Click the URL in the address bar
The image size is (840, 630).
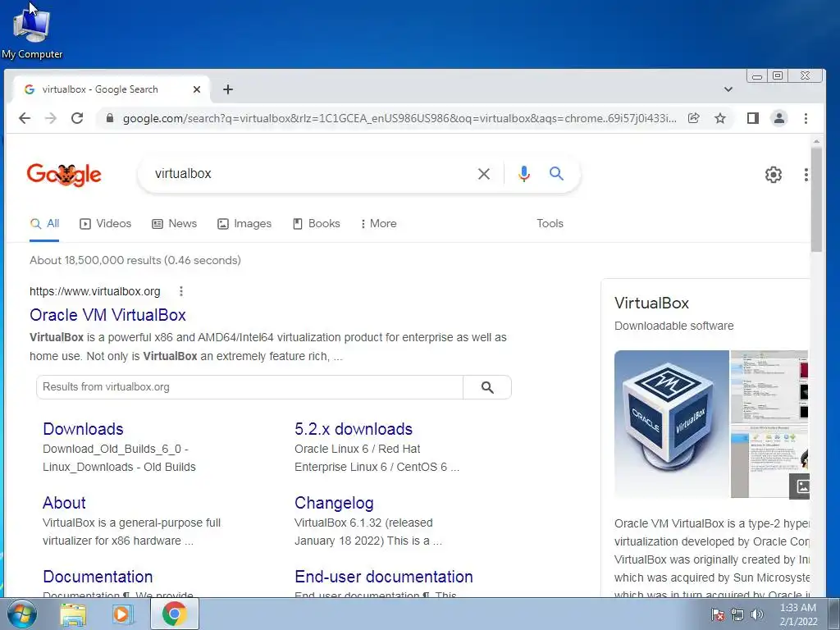tap(399, 118)
